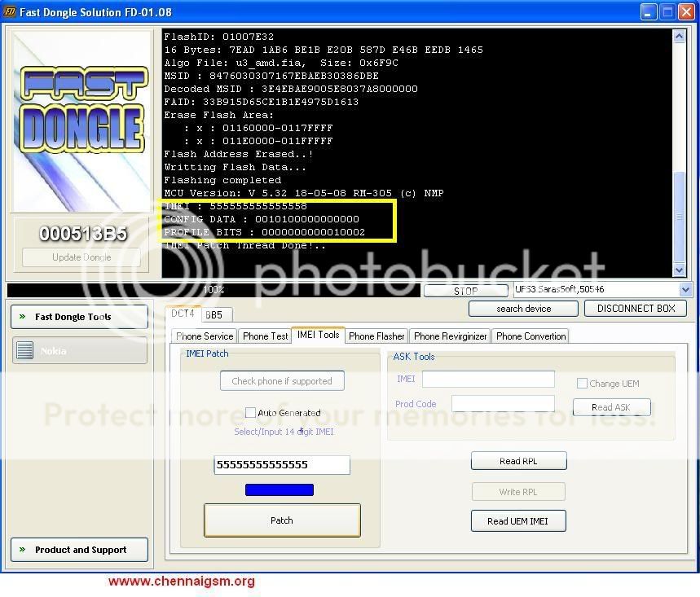700x597 pixels.
Task: Switch to the BB5 tab
Action: 217,314
